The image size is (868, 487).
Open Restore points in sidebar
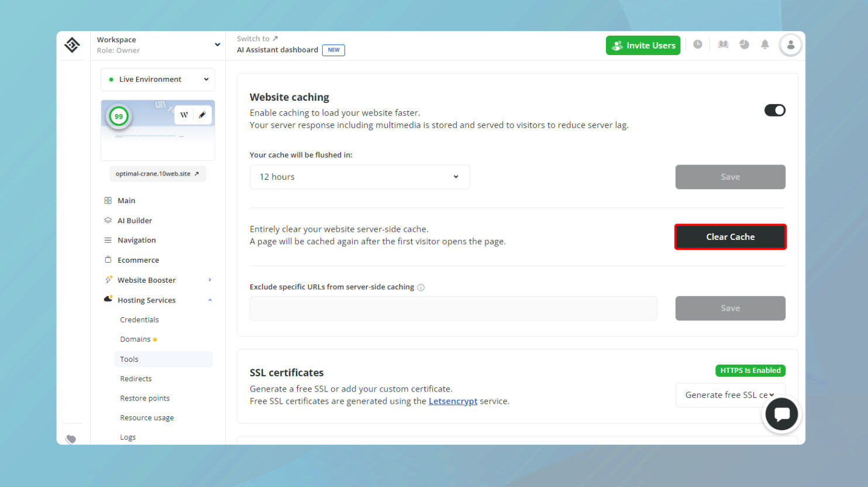[x=144, y=398]
